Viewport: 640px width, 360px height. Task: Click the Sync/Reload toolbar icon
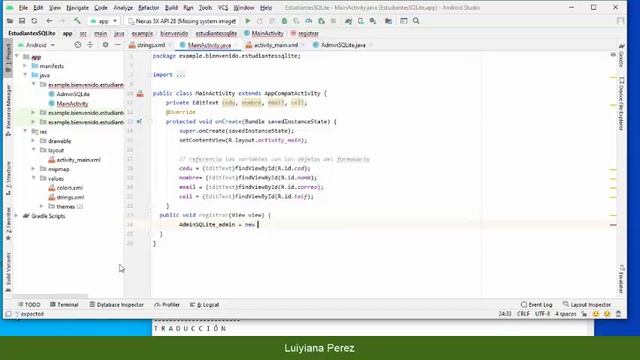34,21
